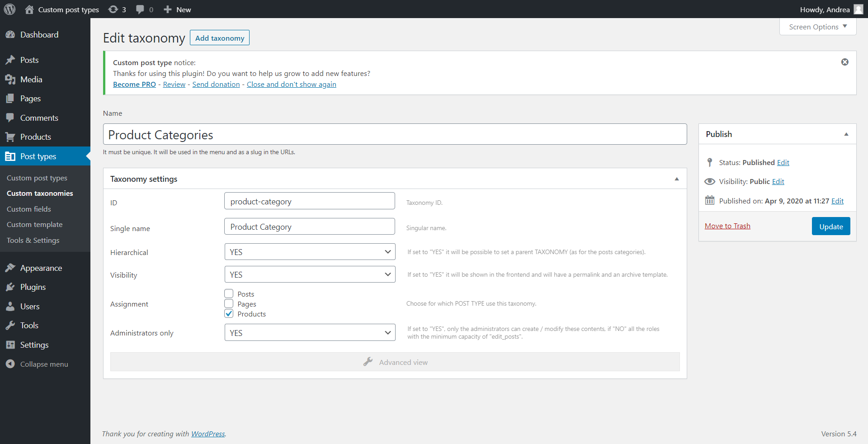Open Custom taxonomies submenu item
Screen dimensions: 868x444
coord(40,194)
